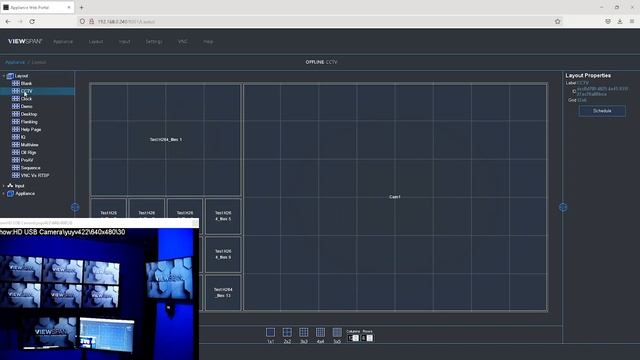Open the Demo layout

pos(27,107)
